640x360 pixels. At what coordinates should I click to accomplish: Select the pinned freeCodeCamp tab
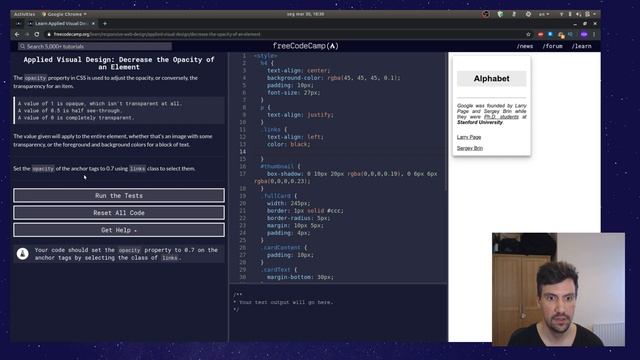pos(18,24)
